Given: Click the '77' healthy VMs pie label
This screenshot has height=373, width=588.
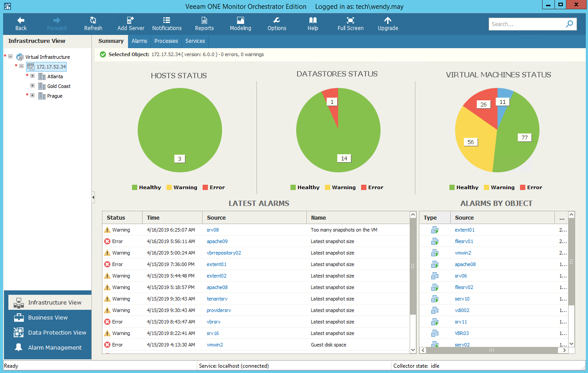Looking at the screenshot, I should (x=524, y=137).
